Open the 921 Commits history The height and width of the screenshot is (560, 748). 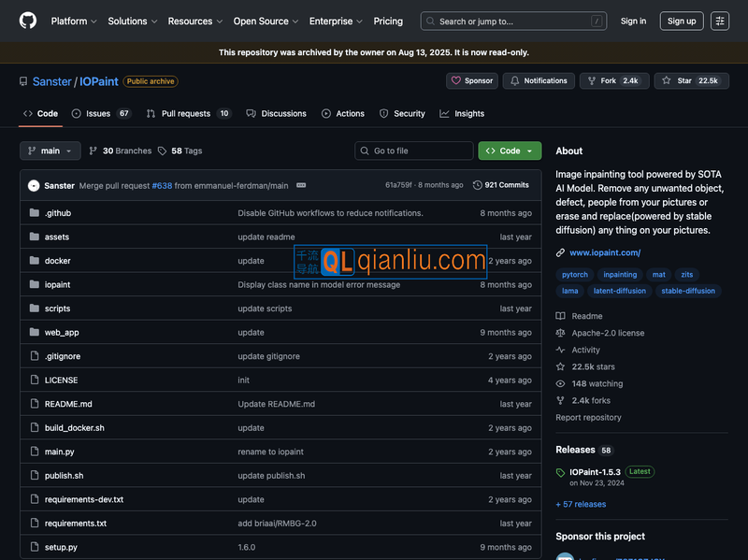pyautogui.click(x=501, y=185)
